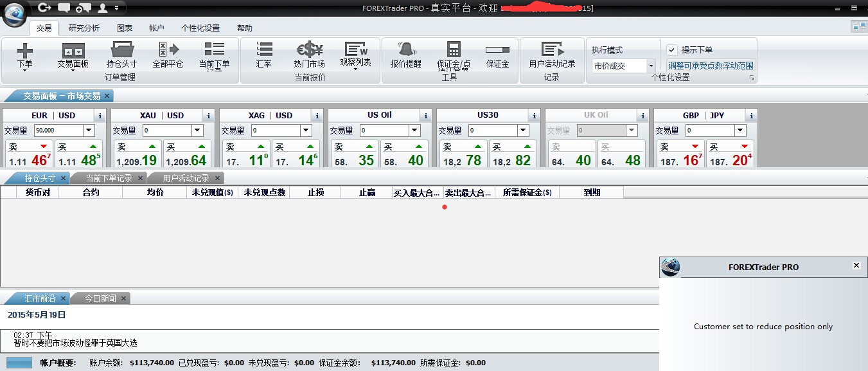This screenshot has height=371, width=868.
Task: Open the 保证金/点 calculator tool
Action: tap(454, 57)
